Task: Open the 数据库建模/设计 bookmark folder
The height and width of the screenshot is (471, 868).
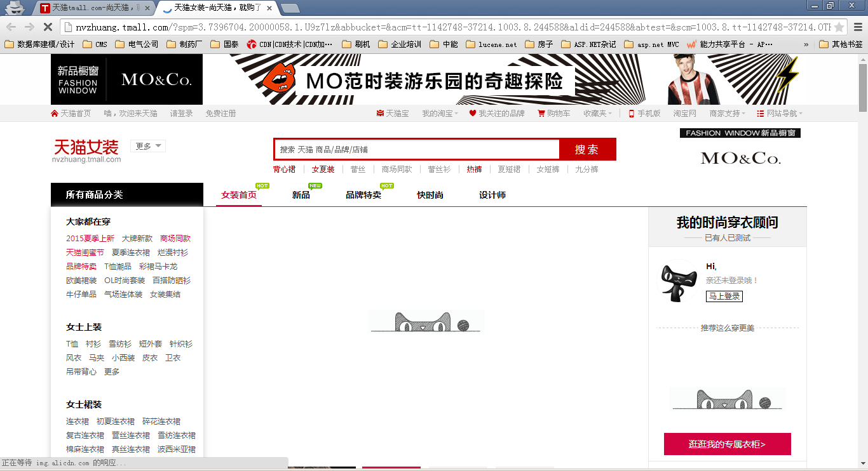Action: [x=39, y=44]
